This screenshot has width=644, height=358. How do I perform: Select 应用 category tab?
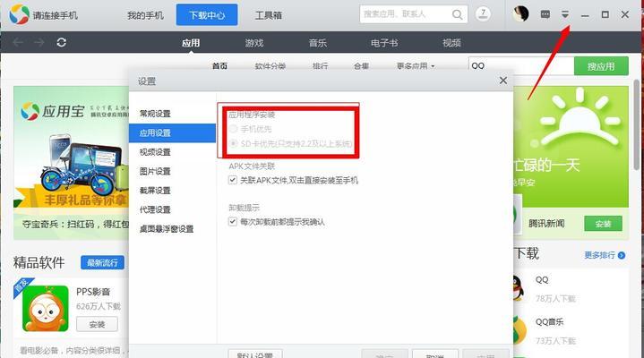point(191,43)
